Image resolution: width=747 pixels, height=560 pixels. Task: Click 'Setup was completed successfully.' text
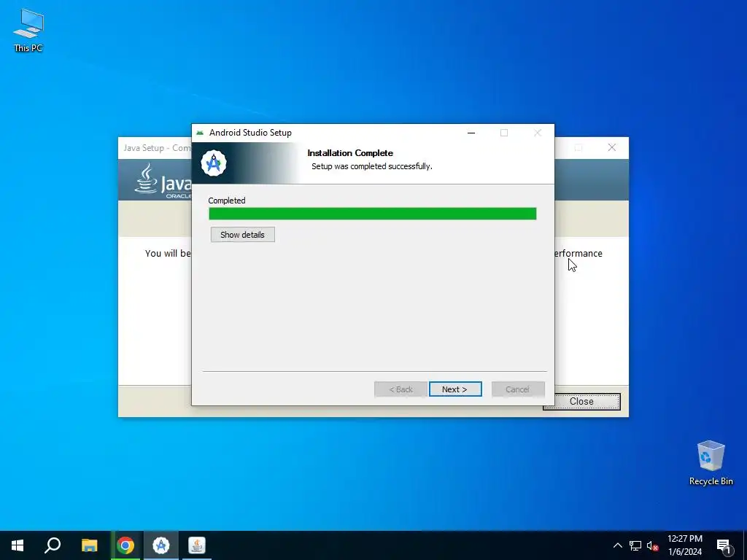click(371, 166)
